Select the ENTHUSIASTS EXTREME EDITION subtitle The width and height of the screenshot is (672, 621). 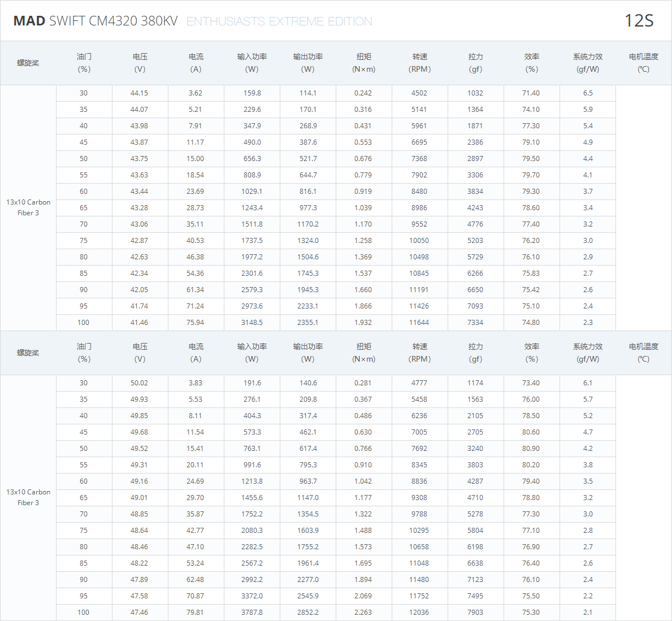click(279, 21)
